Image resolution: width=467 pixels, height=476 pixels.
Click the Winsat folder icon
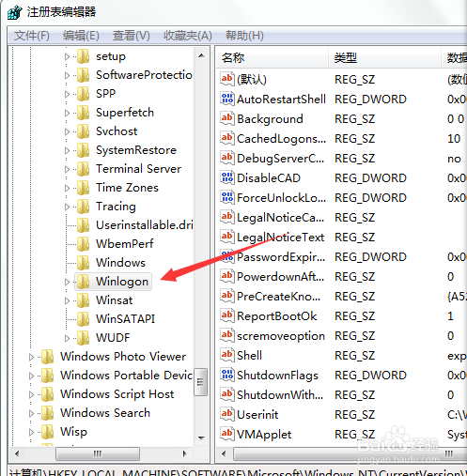tap(84, 300)
